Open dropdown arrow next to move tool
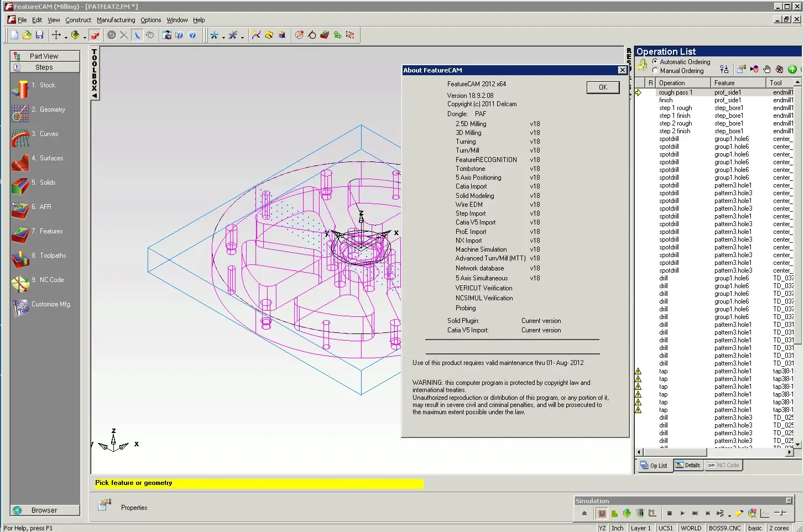The height and width of the screenshot is (532, 804). (66, 38)
